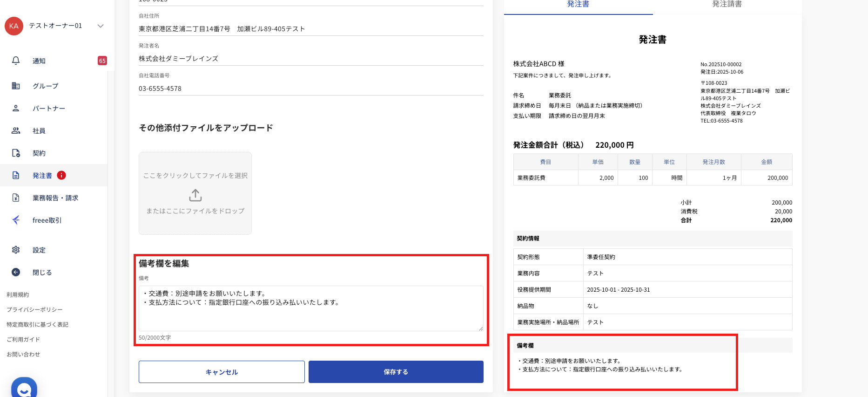Collapse the sidebar with 閉じる
Image resolution: width=868 pixels, height=397 pixels.
click(x=42, y=272)
